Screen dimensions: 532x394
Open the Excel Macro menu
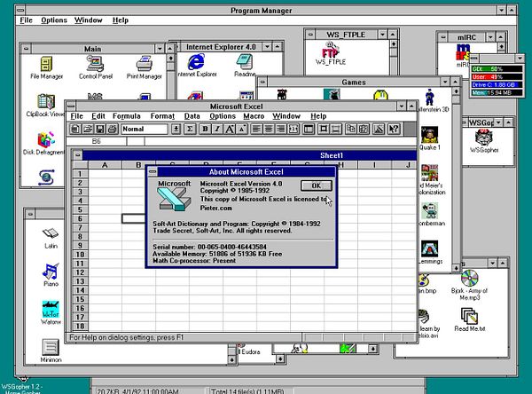click(x=254, y=116)
